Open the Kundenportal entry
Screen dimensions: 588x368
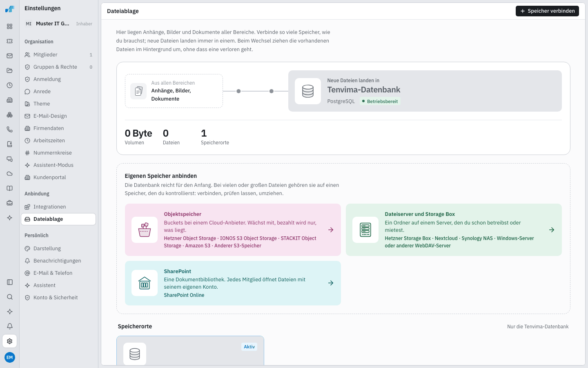[58, 177]
